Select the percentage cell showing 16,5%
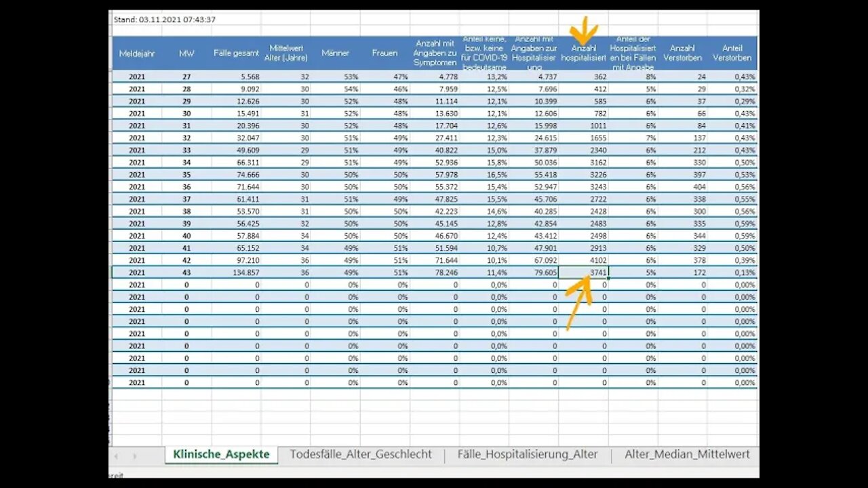Viewport: 868px width, 488px height. pyautogui.click(x=484, y=175)
